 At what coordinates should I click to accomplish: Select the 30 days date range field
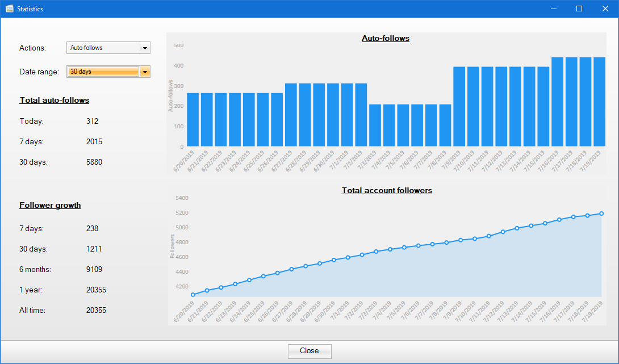(103, 72)
